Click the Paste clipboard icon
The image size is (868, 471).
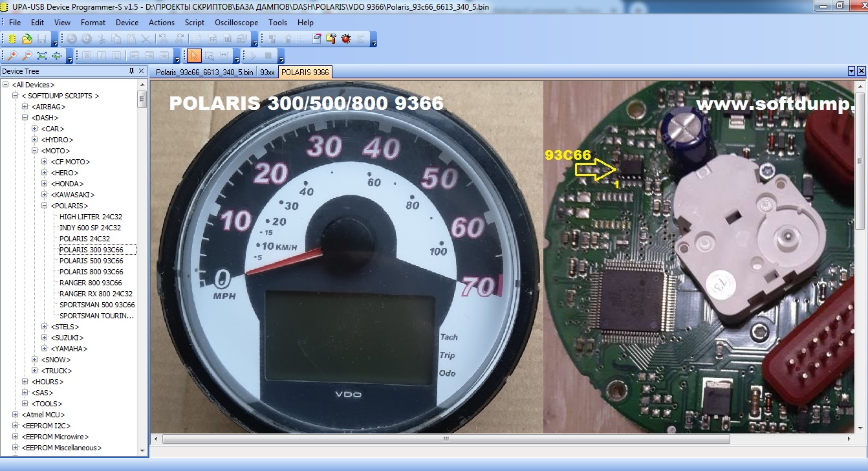(131, 39)
